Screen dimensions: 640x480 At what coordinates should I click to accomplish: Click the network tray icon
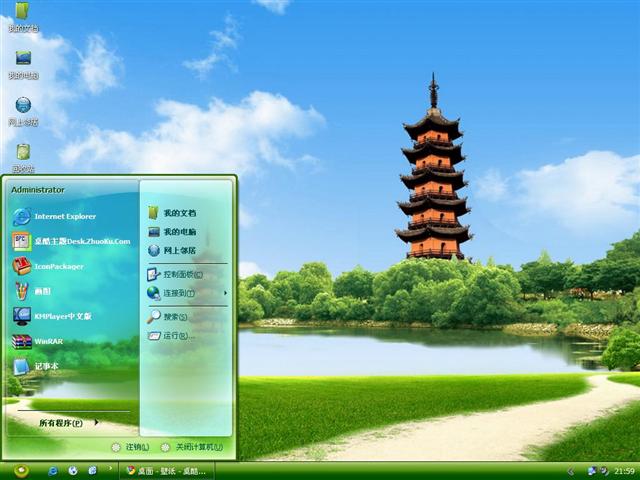(592, 471)
